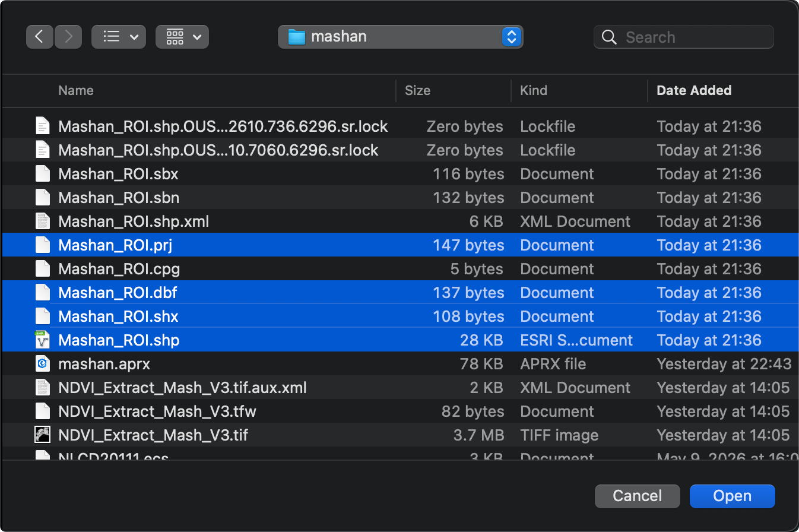Screen dimensions: 799x532
Task: Open the list view options dropdown
Action: 119,37
